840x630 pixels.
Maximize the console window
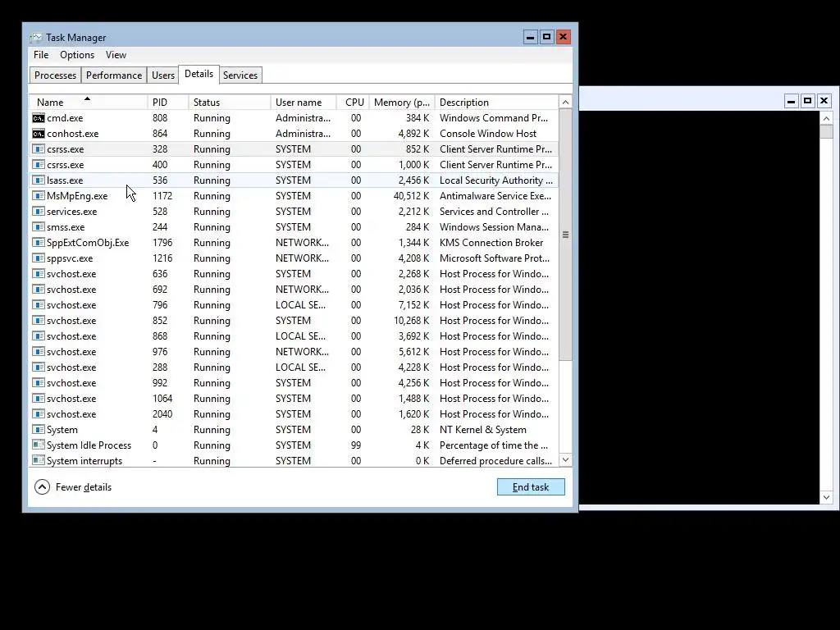(x=807, y=101)
